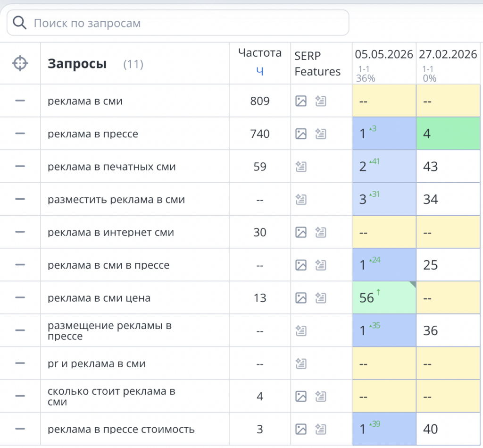Click the minus marker beside 'реклама в печатных сми'
This screenshot has width=483, height=448.
coord(20,166)
